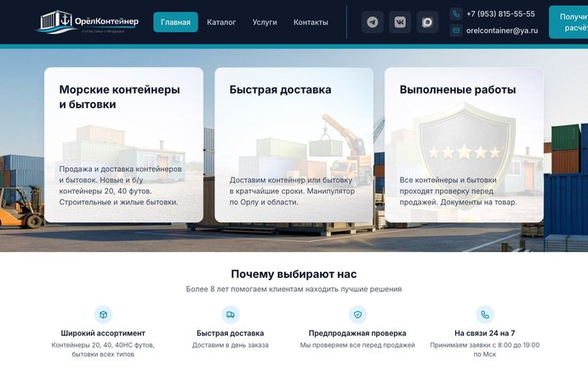Select the Главная menu tab
Viewport: 588px width, 368px height.
[175, 22]
